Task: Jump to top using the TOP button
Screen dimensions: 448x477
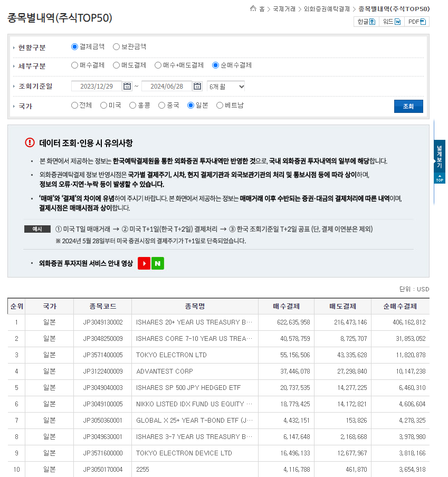Action: point(439,178)
